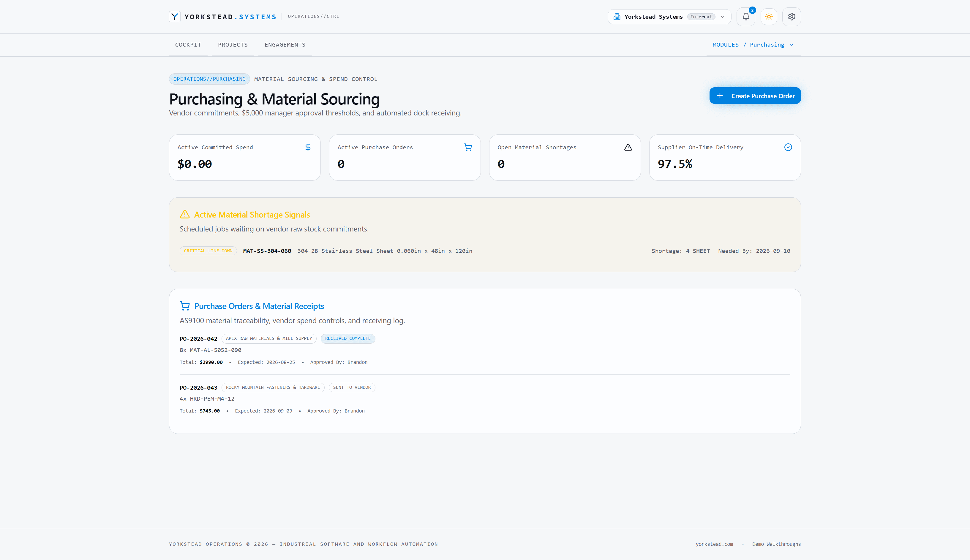The height and width of the screenshot is (560, 970).
Task: Switch to the Cockpit tab
Action: [188, 45]
